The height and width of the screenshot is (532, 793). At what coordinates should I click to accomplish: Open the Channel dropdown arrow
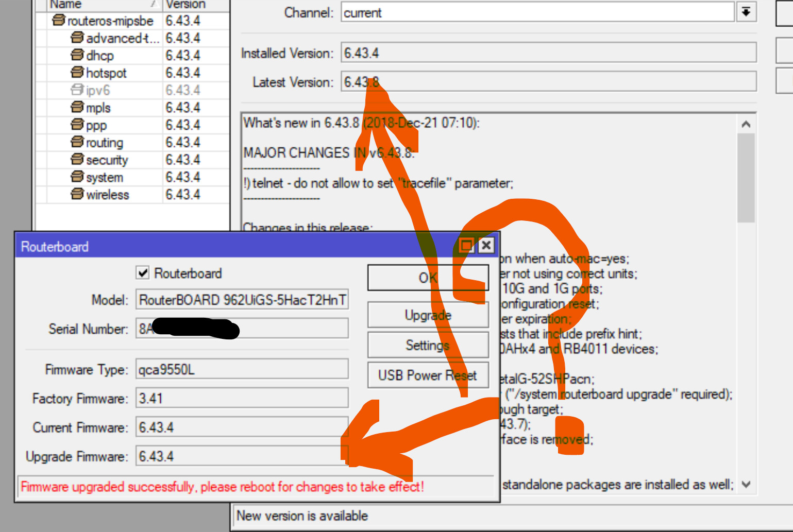pos(746,12)
